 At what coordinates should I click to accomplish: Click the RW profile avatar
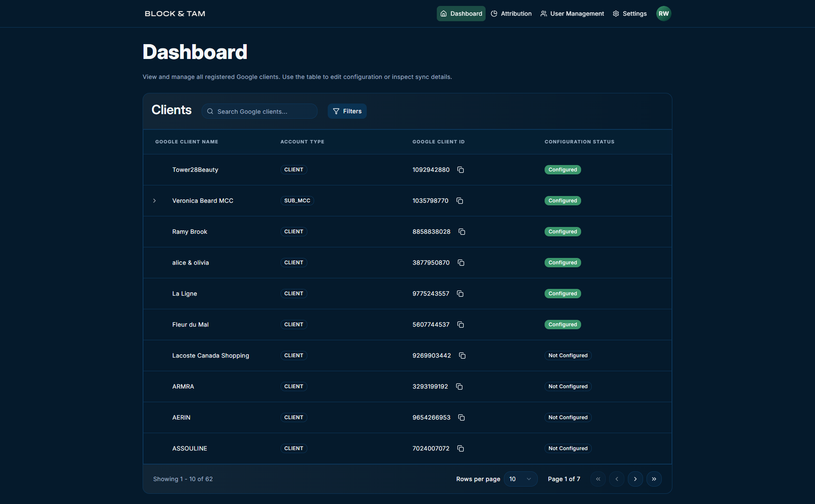[x=663, y=13]
